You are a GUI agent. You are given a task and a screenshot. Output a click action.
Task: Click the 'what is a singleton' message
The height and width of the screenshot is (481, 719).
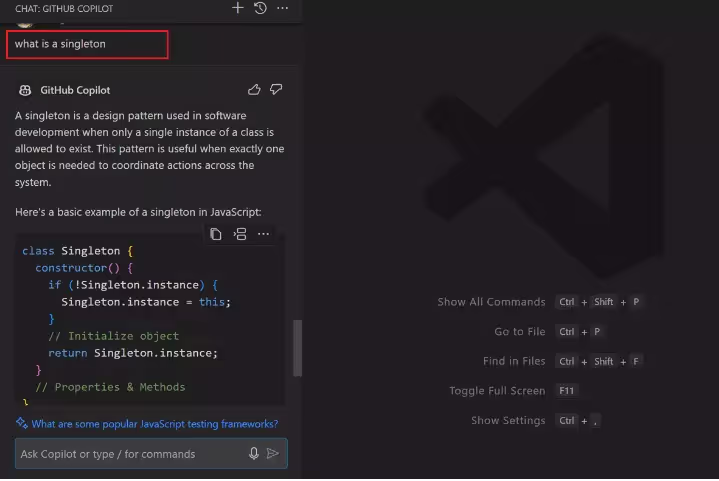pos(60,44)
